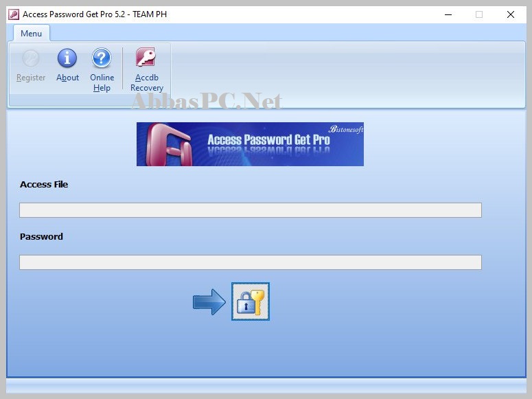Viewport: 532px width, 399px height.
Task: Click the disabled maximize window button
Action: point(479,14)
